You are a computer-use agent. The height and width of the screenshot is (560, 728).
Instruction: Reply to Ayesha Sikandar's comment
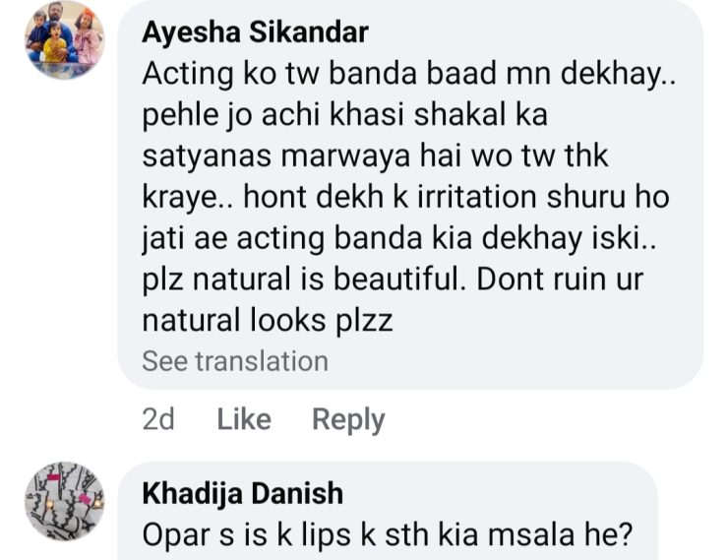(x=348, y=419)
